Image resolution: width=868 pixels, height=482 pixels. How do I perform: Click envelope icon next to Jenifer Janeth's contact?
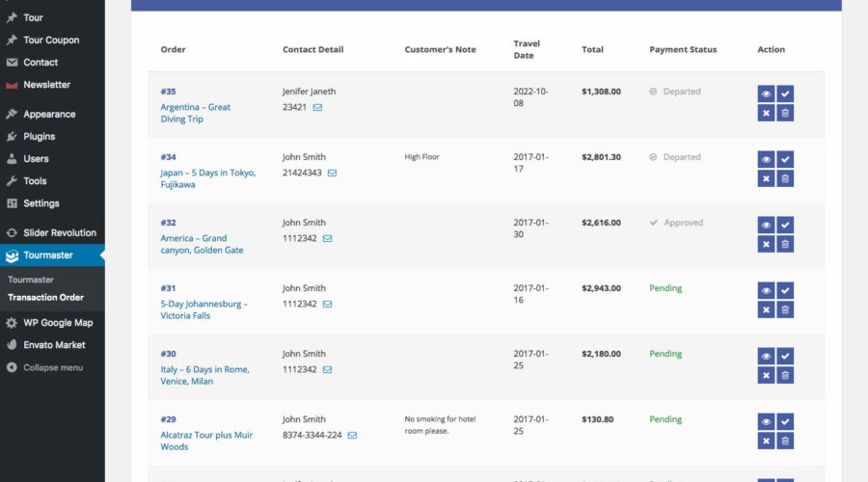click(x=318, y=108)
